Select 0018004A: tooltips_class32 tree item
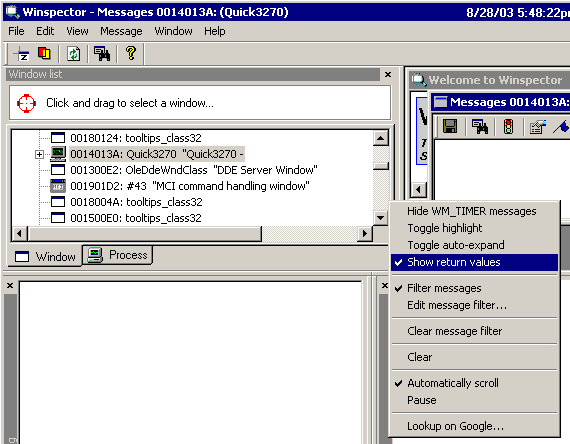This screenshot has height=444, width=570. (x=136, y=202)
